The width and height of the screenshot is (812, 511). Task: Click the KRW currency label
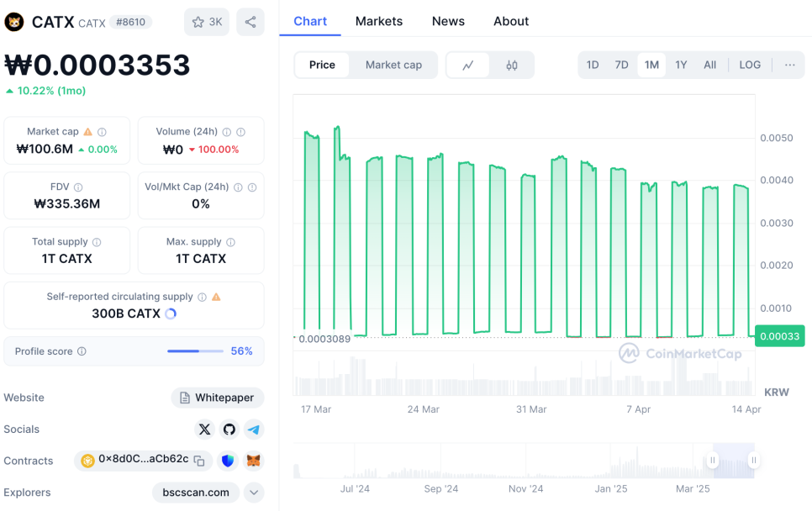tap(777, 392)
